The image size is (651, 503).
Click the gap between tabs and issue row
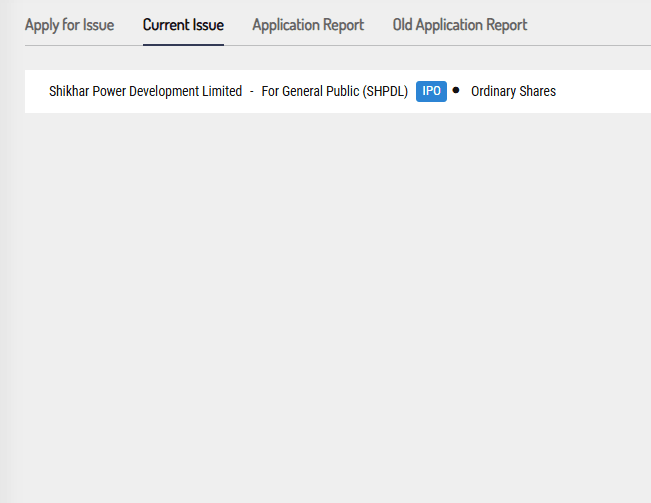[330, 58]
